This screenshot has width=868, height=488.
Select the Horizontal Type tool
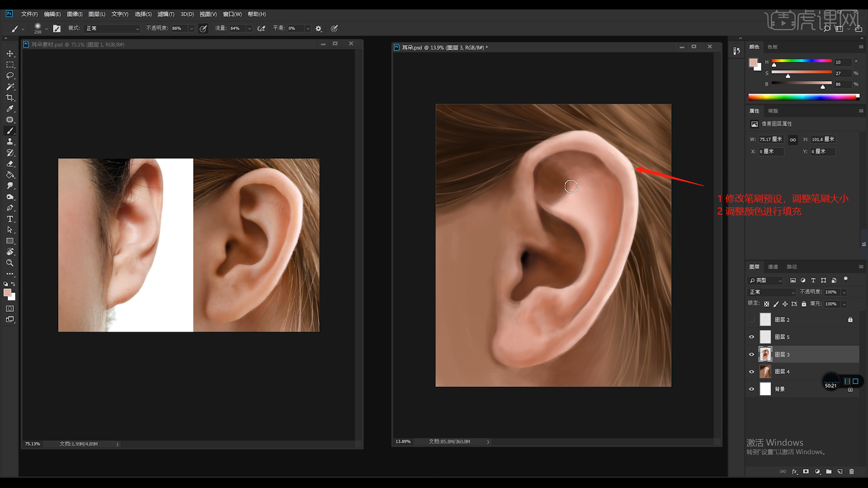point(10,219)
